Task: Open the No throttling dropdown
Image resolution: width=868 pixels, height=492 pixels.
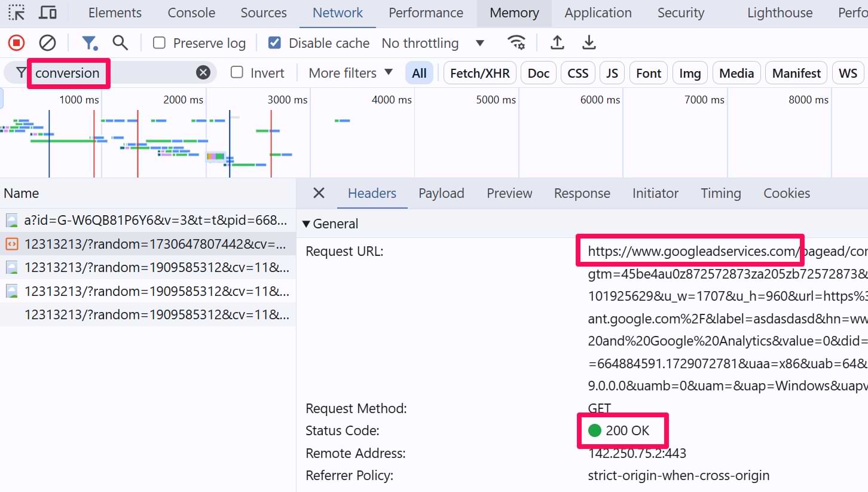Action: 433,43
